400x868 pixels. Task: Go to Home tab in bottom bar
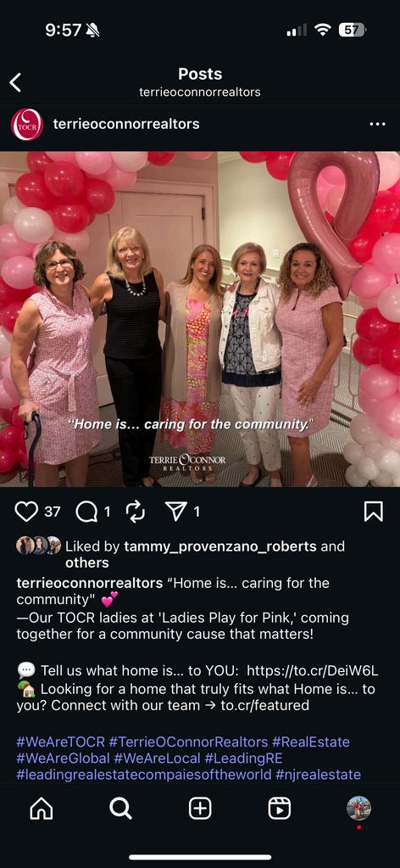(42, 809)
